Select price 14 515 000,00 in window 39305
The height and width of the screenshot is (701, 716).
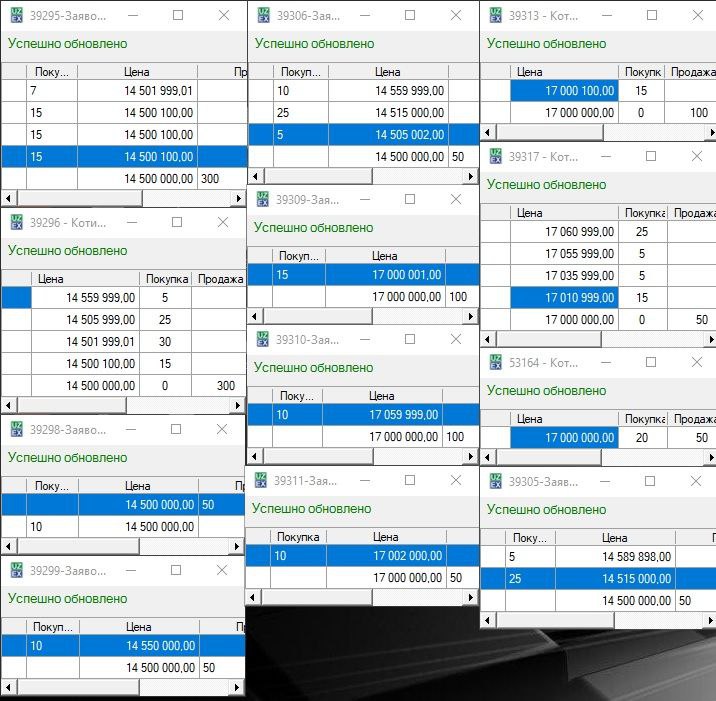tap(615, 579)
